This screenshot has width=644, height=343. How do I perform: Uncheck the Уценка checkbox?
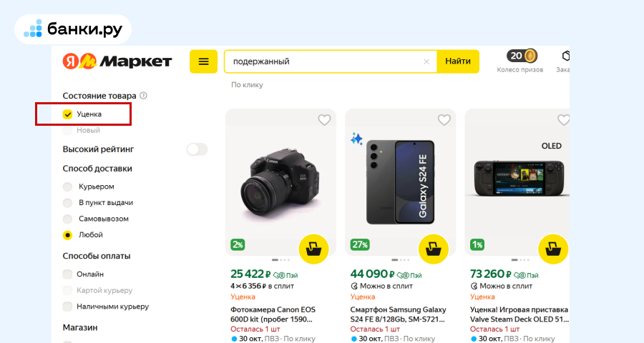click(x=68, y=114)
